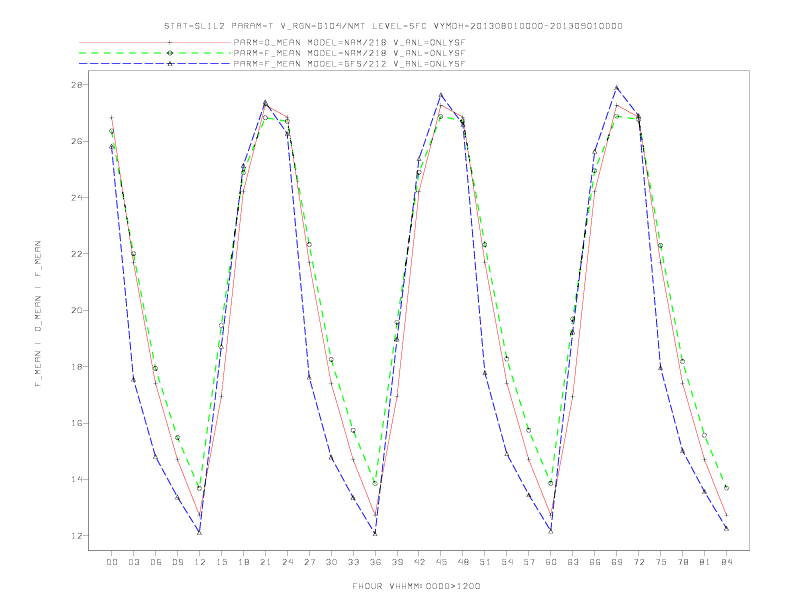Click the x-axis forecast hour label 18
This screenshot has width=792, height=612.
pyautogui.click(x=243, y=562)
